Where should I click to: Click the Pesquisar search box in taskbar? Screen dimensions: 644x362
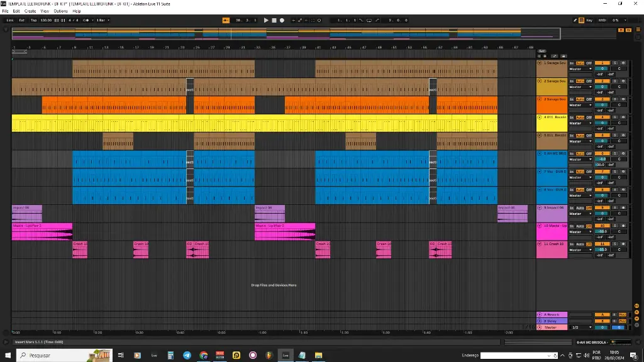(x=64, y=356)
